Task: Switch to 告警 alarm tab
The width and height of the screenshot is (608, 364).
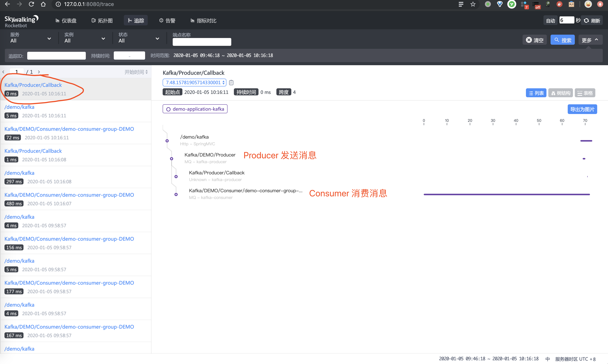Action: (x=167, y=21)
